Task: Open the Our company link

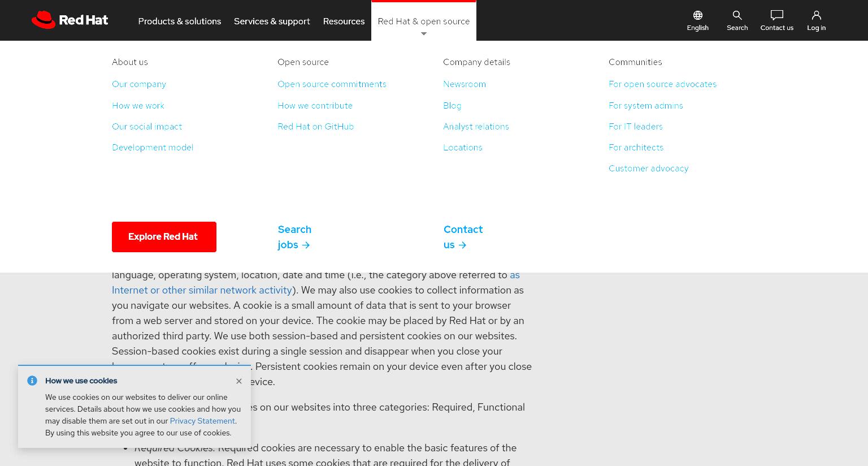Action: click(x=139, y=84)
